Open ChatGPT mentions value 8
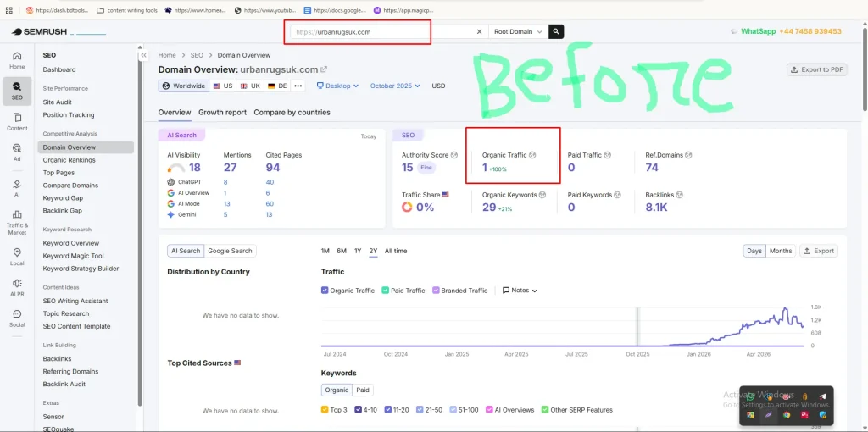 (225, 182)
